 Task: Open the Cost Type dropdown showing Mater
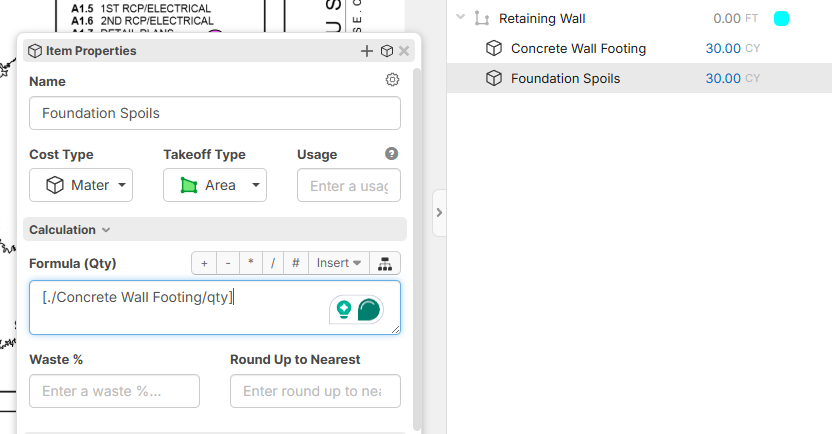(x=81, y=185)
